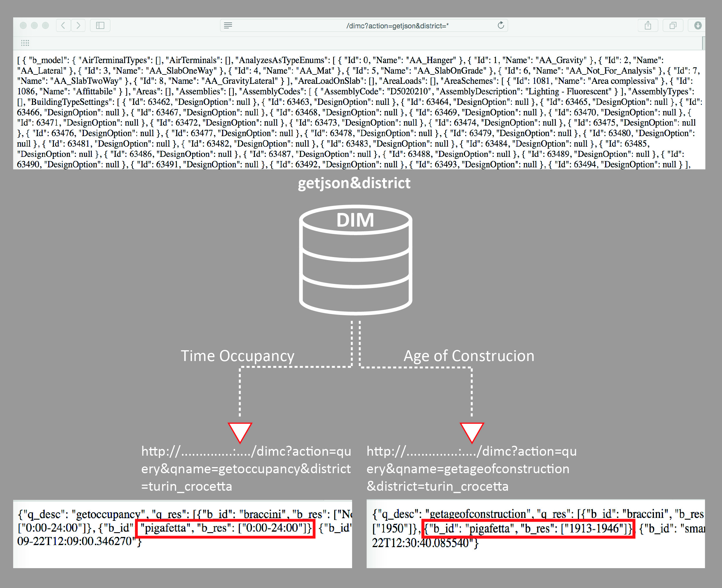Open the Downloads button
The width and height of the screenshot is (722, 588).
(x=698, y=25)
